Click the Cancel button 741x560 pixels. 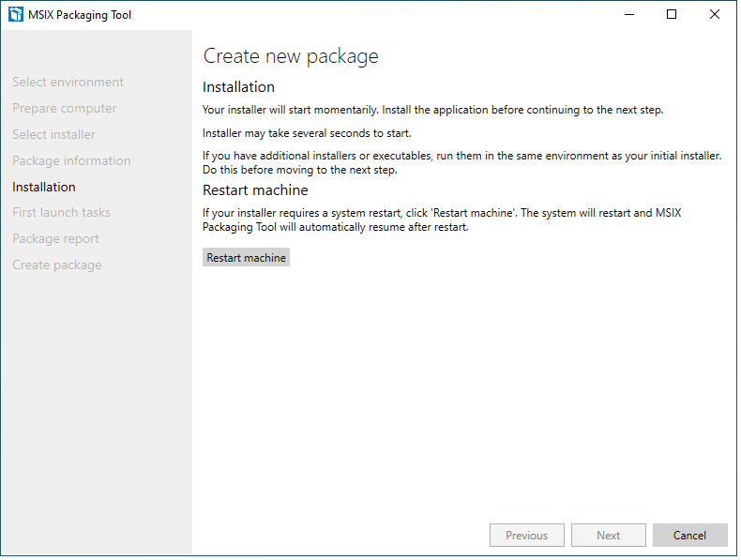pyautogui.click(x=692, y=537)
